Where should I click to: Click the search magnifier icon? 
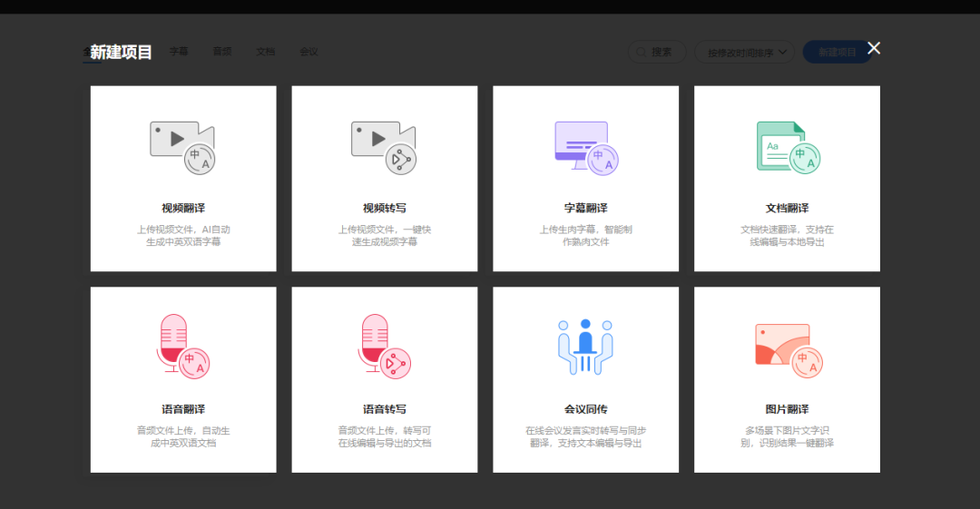pyautogui.click(x=641, y=52)
